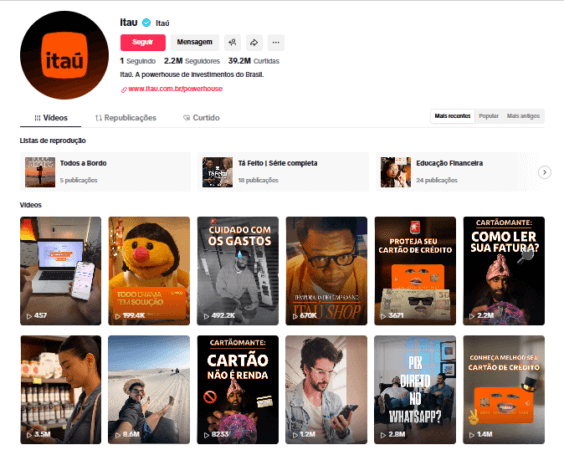
Task: Click the add-friend person icon
Action: tap(232, 42)
